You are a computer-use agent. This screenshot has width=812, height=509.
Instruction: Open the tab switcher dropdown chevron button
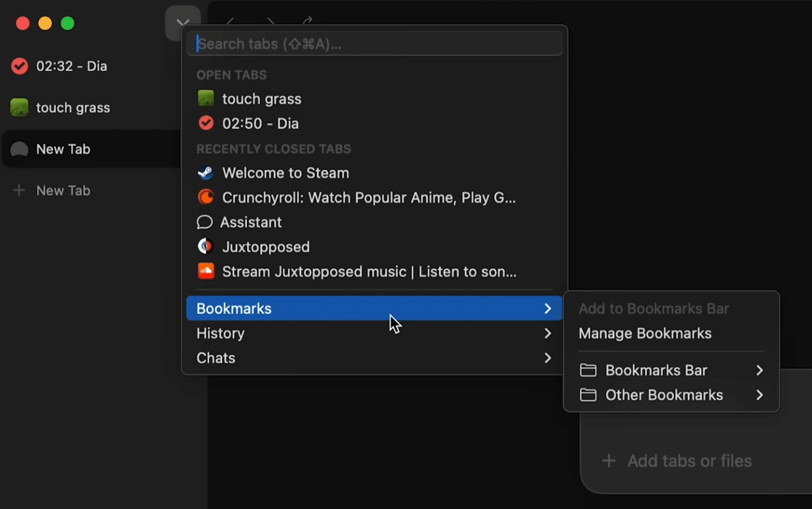click(183, 23)
